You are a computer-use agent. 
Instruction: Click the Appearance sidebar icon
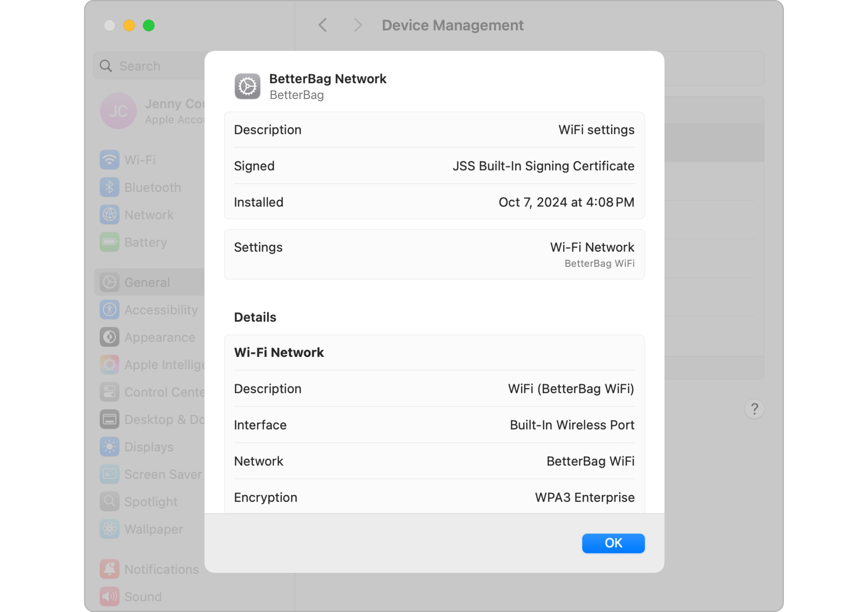click(109, 337)
